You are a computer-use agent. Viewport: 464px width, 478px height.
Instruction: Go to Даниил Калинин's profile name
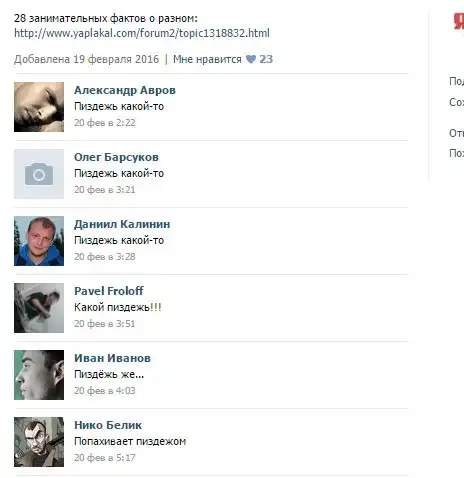point(122,224)
